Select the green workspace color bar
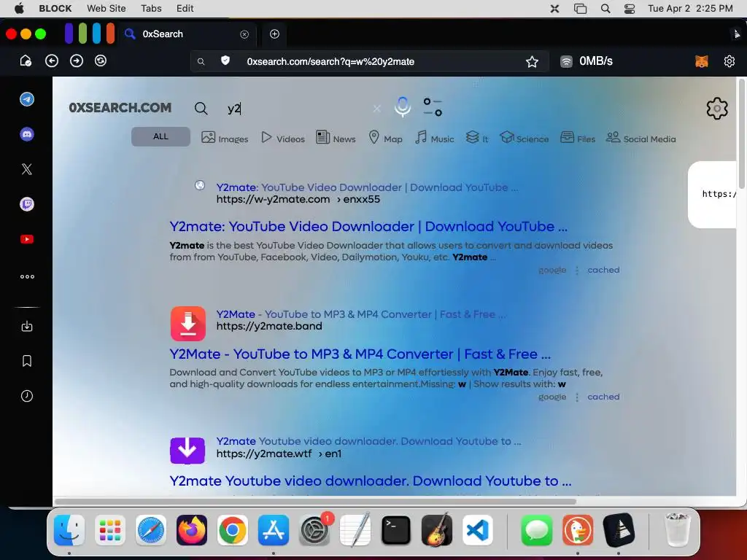747x560 pixels. pos(83,34)
